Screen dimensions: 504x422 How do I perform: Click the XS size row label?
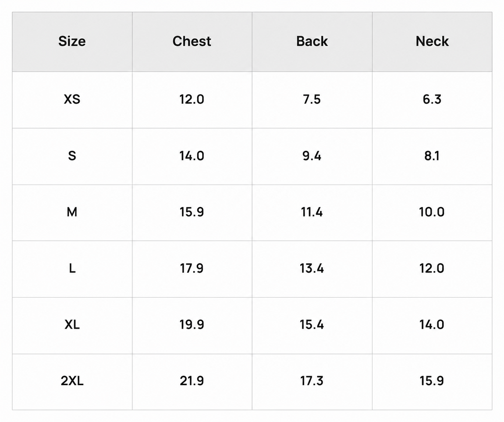coord(72,99)
